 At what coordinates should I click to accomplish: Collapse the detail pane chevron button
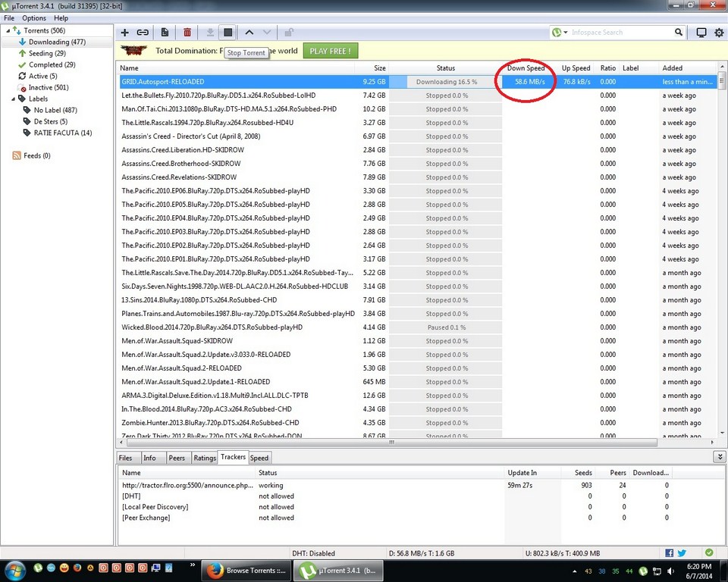pyautogui.click(x=719, y=457)
